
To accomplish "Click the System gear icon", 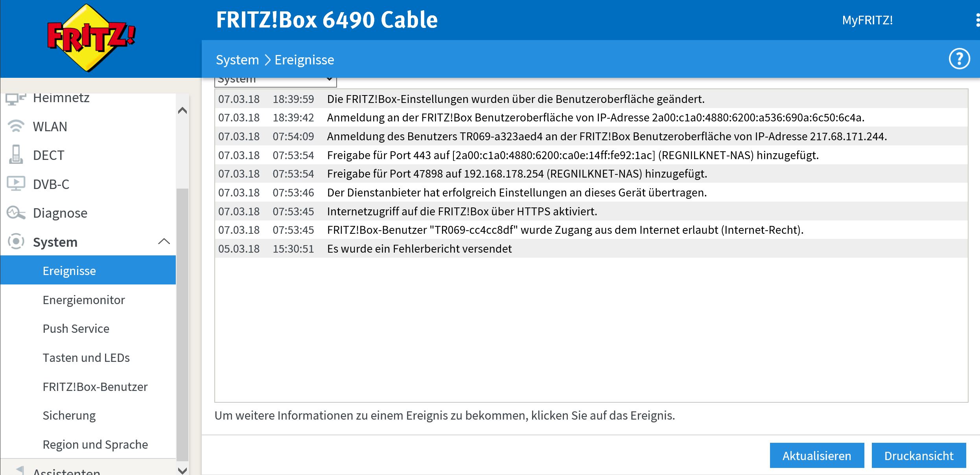I will tap(16, 241).
